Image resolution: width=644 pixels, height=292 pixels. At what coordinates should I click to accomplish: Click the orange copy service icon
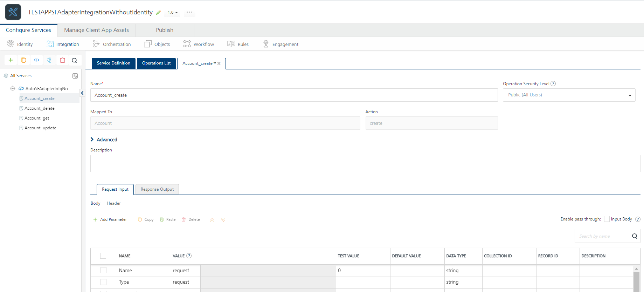24,60
